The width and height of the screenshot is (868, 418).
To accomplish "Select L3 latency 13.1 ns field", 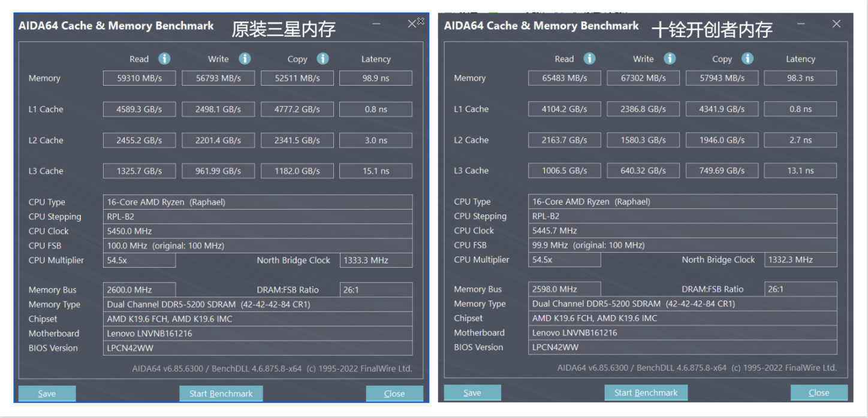I will (x=801, y=170).
